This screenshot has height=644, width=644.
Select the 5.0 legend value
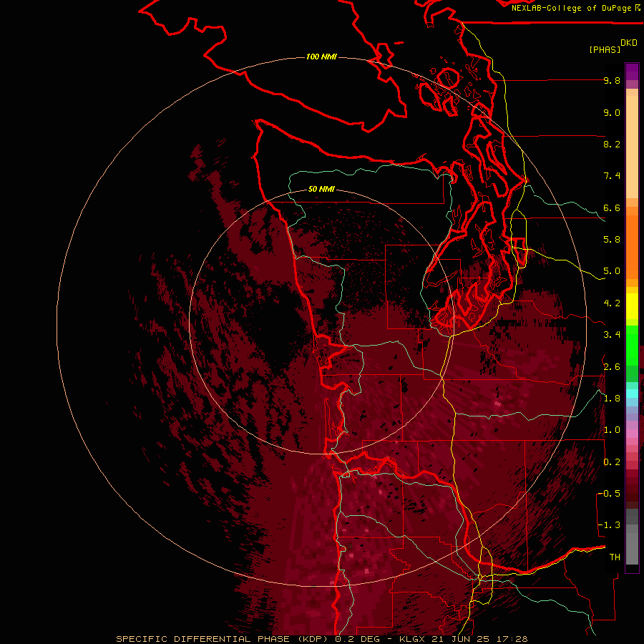coord(612,271)
